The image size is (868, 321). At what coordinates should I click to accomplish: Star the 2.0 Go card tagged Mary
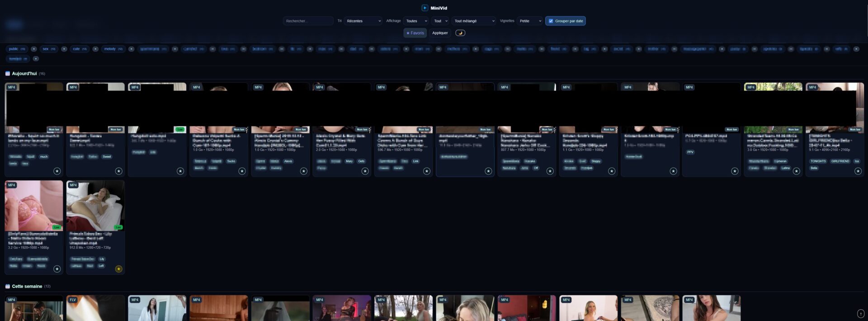click(365, 171)
